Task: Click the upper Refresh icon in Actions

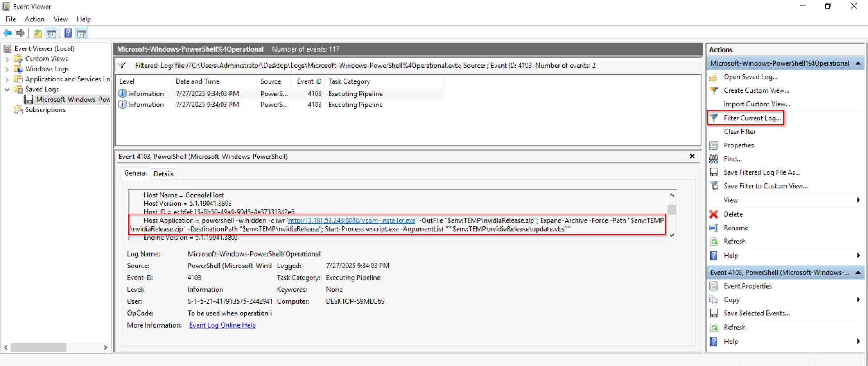Action: 714,242
